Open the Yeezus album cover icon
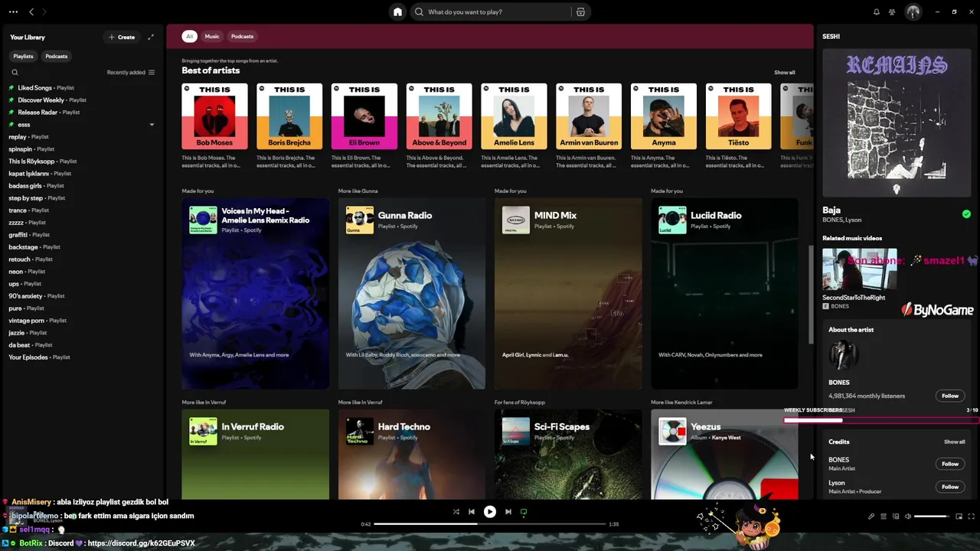Screen dimensions: 980x551 pyautogui.click(x=672, y=432)
